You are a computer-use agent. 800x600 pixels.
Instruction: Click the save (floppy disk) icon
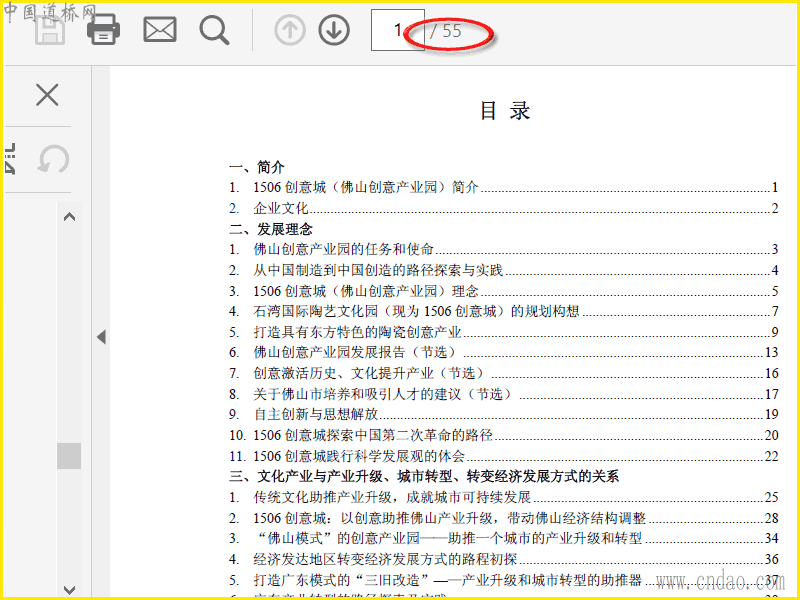pyautogui.click(x=49, y=30)
